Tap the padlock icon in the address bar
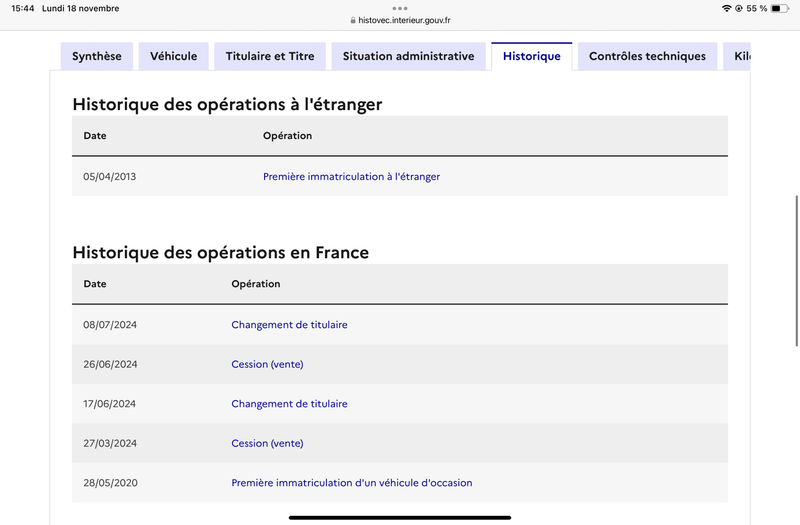The image size is (800, 525). click(353, 20)
